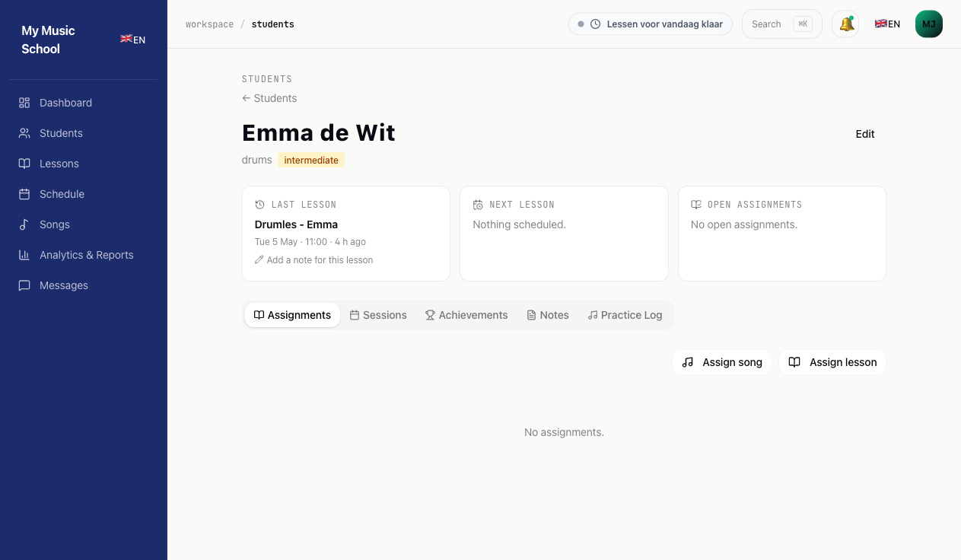Click the calendar icon on Next Lesson card
961x560 pixels.
click(478, 205)
